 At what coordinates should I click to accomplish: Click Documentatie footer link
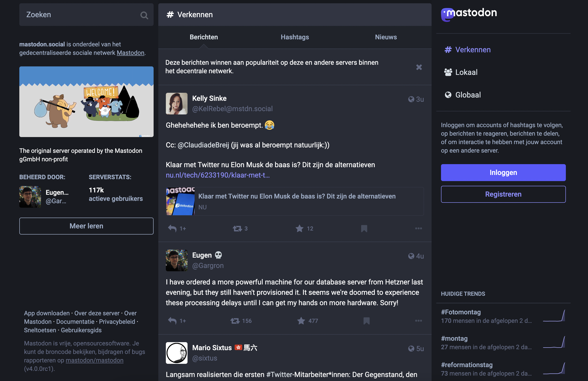75,321
